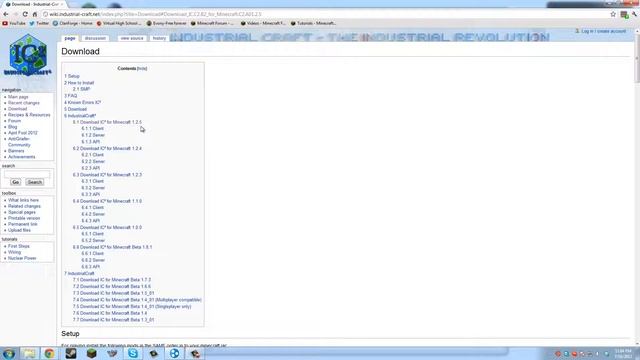The height and width of the screenshot is (360, 640).
Task: Click the IC2 wiki logo
Action: point(28,56)
